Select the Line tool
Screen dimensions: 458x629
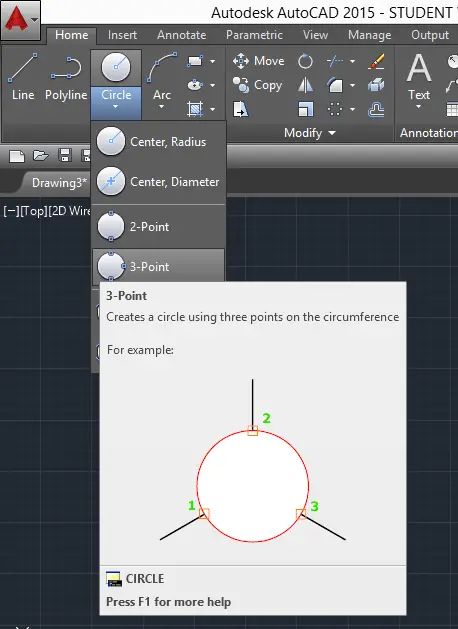23,76
